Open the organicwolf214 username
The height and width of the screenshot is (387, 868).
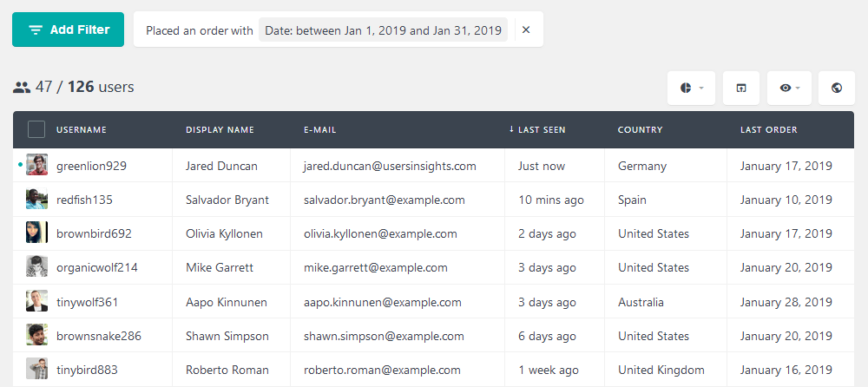pyautogui.click(x=97, y=268)
